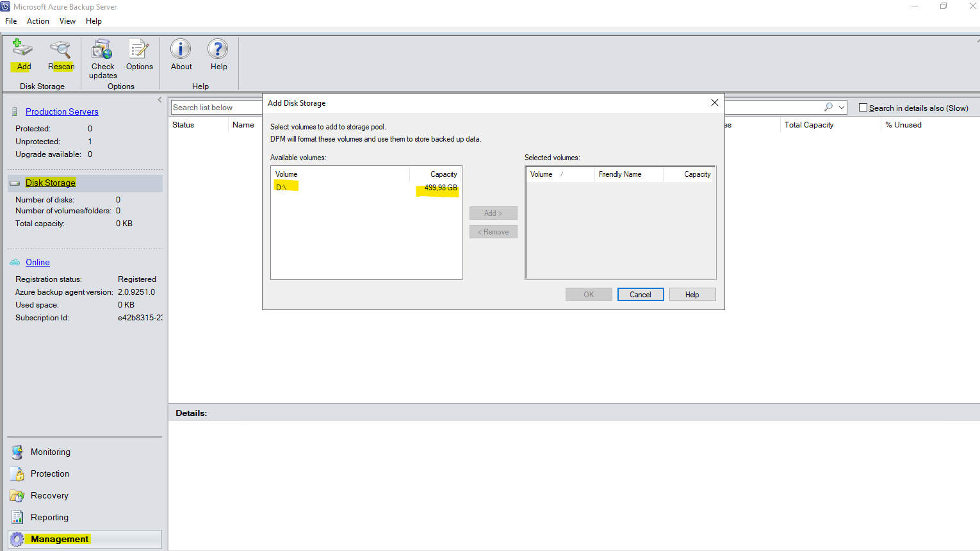
Task: Open the File menu
Action: [11, 21]
